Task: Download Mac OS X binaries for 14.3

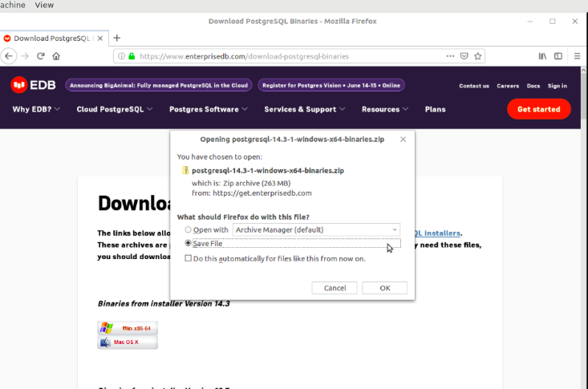Action: point(128,342)
